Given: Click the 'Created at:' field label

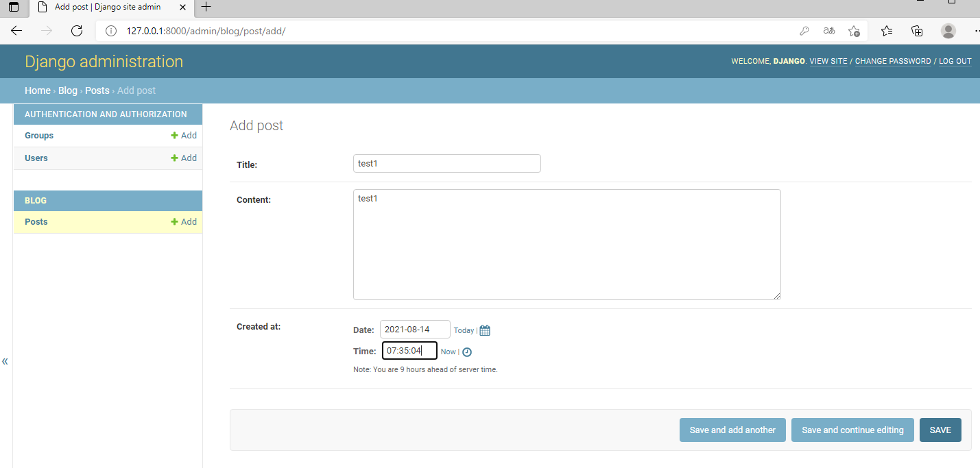Looking at the screenshot, I should point(259,327).
